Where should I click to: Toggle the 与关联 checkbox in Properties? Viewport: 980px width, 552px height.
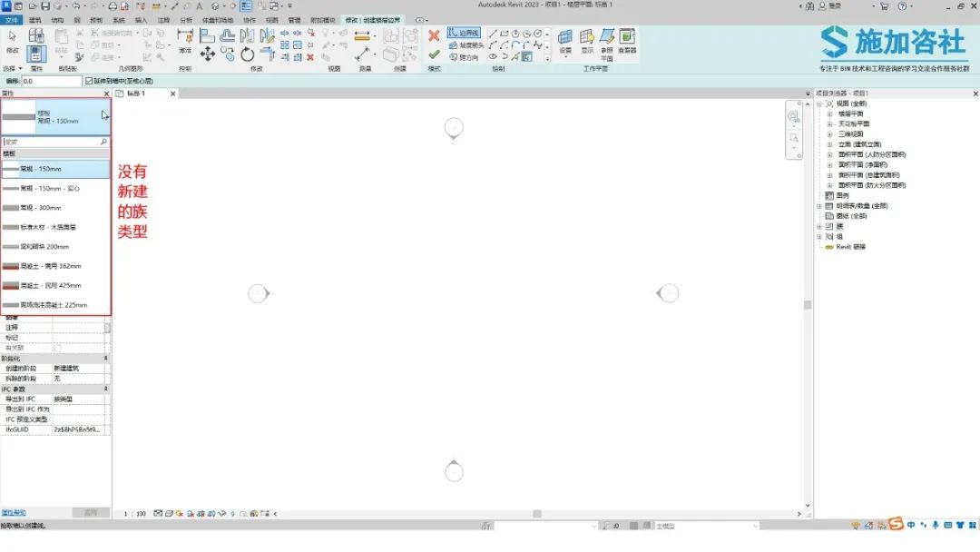tap(57, 349)
